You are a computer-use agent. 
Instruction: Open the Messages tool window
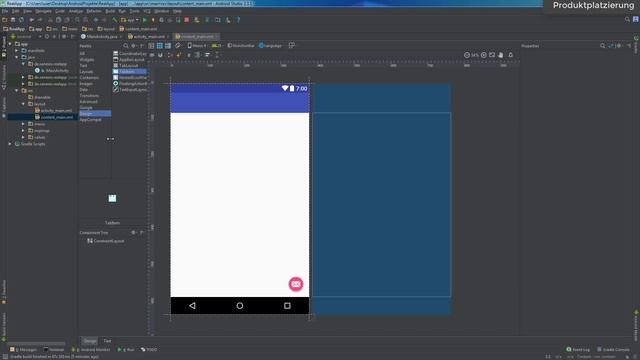click(24, 350)
